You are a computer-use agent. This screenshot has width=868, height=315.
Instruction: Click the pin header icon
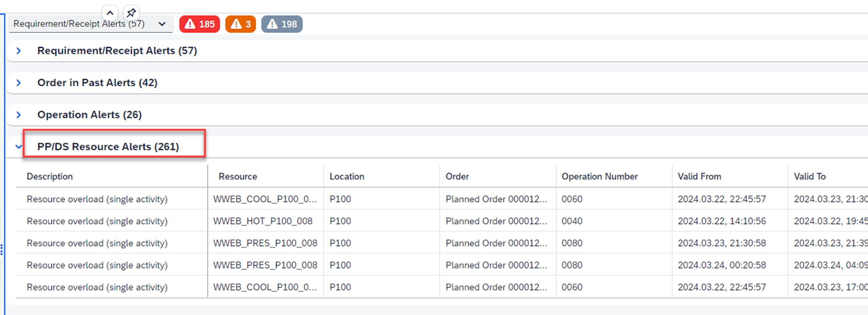pos(131,13)
